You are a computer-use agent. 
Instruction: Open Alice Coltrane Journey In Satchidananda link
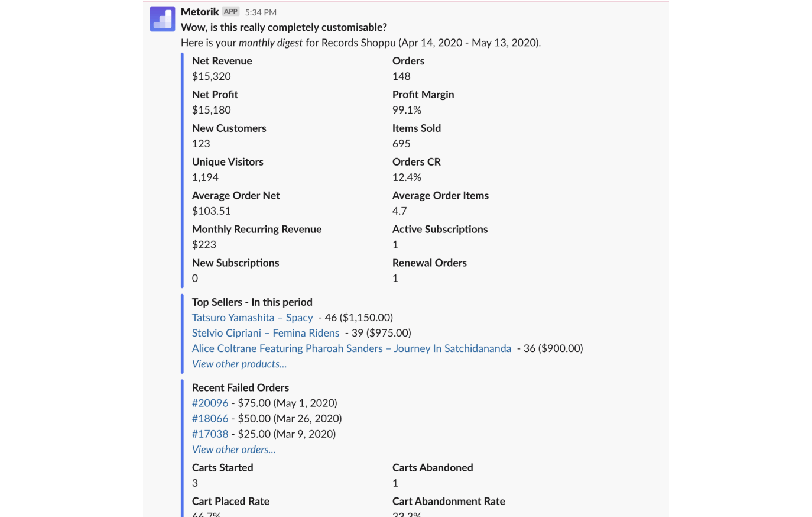(351, 348)
